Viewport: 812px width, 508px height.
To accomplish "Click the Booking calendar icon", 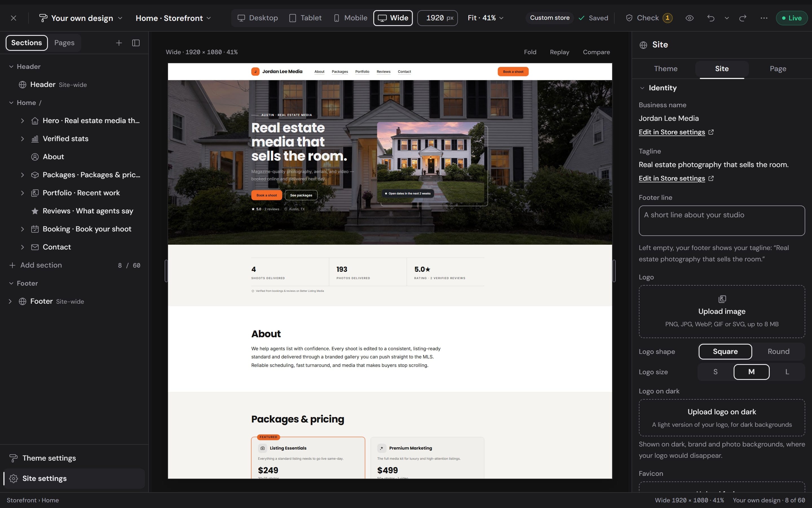I will pyautogui.click(x=35, y=229).
